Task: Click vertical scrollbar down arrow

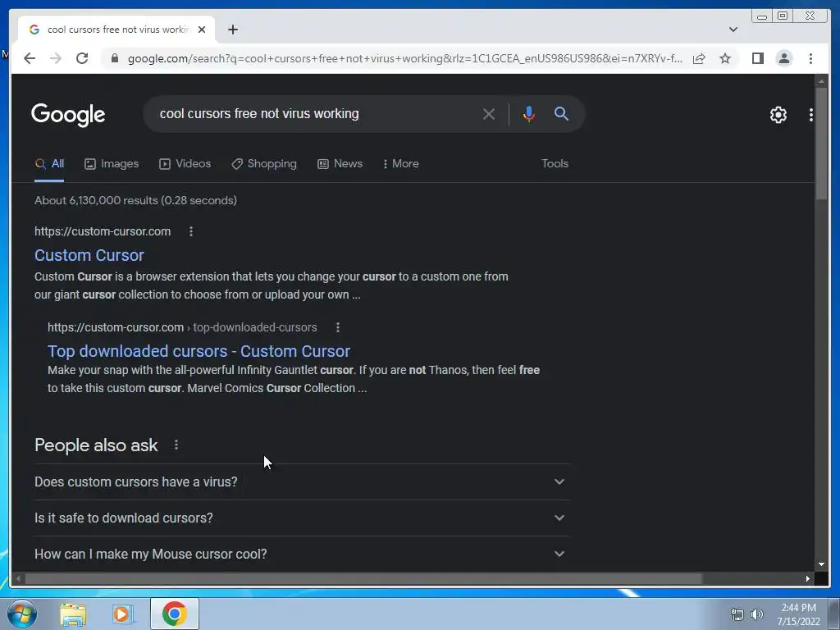Action: [x=821, y=564]
